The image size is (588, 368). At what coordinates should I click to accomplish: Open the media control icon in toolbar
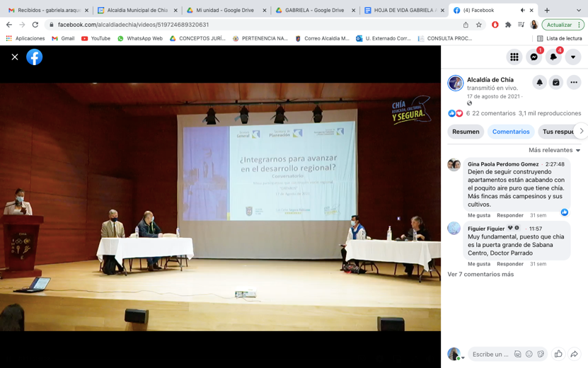pos(521,25)
